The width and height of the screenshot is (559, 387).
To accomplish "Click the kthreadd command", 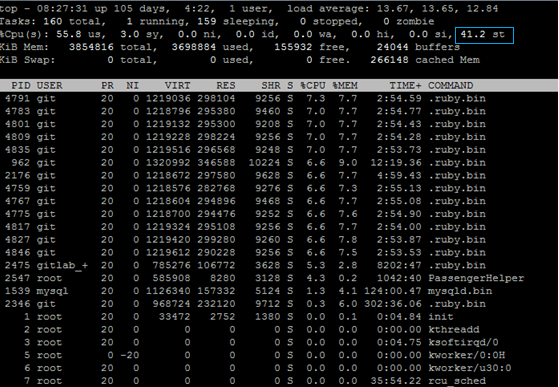I will click(x=454, y=330).
